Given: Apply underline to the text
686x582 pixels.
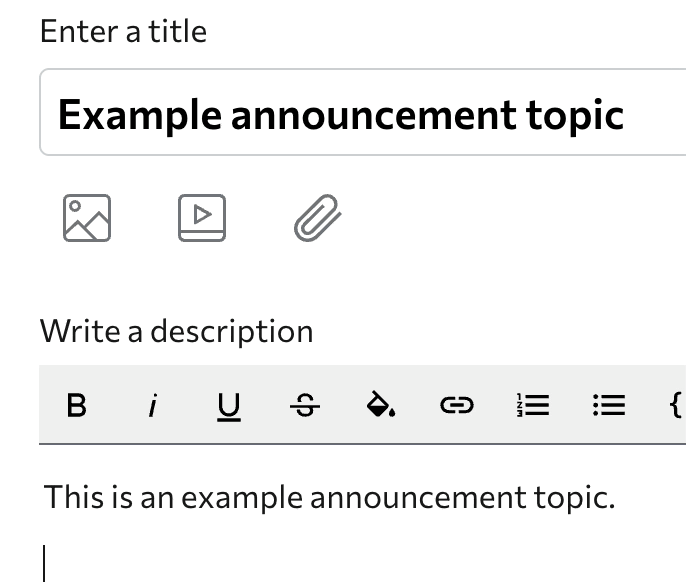Looking at the screenshot, I should 229,405.
